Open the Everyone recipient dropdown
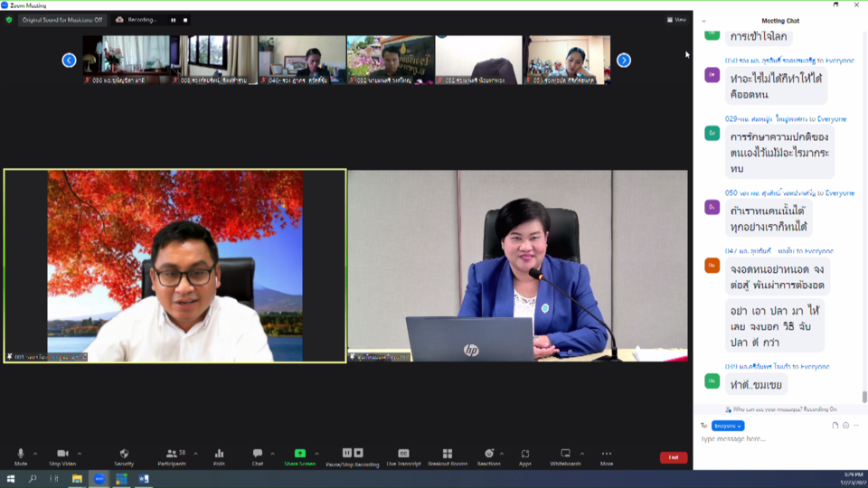This screenshot has height=488, width=868. point(728,426)
